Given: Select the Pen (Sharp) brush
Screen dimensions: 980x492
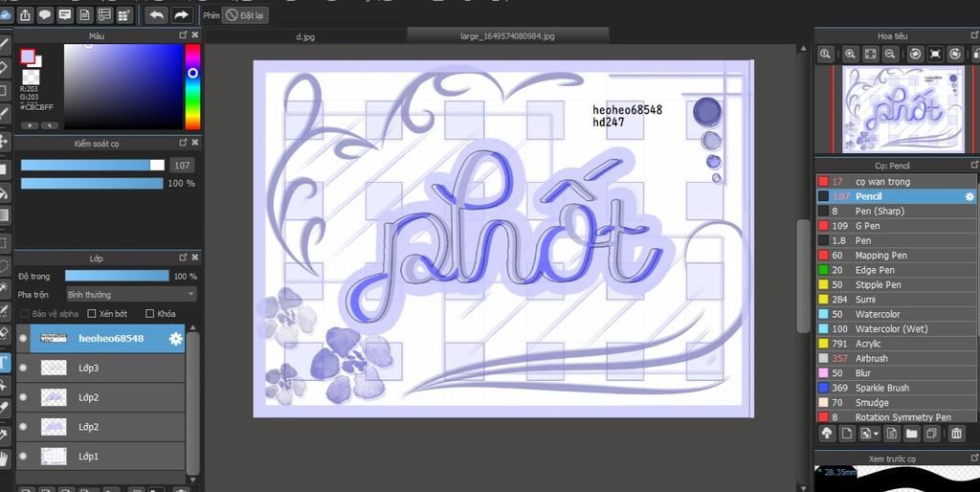Looking at the screenshot, I should coord(896,212).
